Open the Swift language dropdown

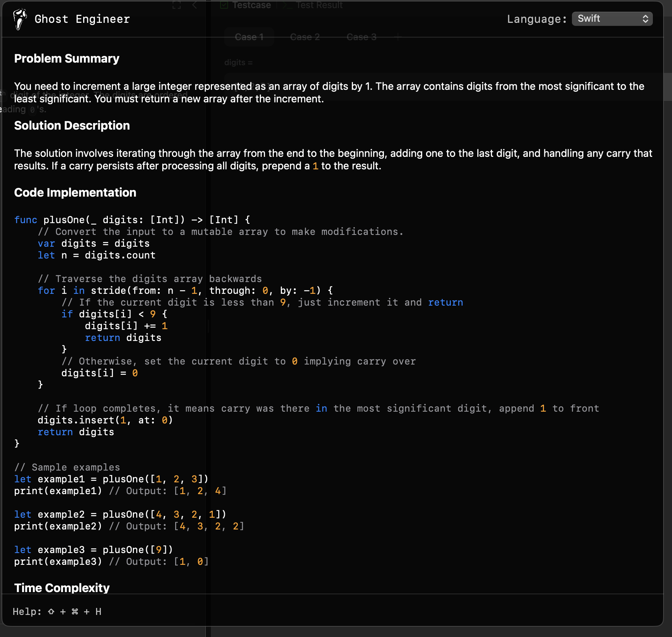[x=612, y=19]
